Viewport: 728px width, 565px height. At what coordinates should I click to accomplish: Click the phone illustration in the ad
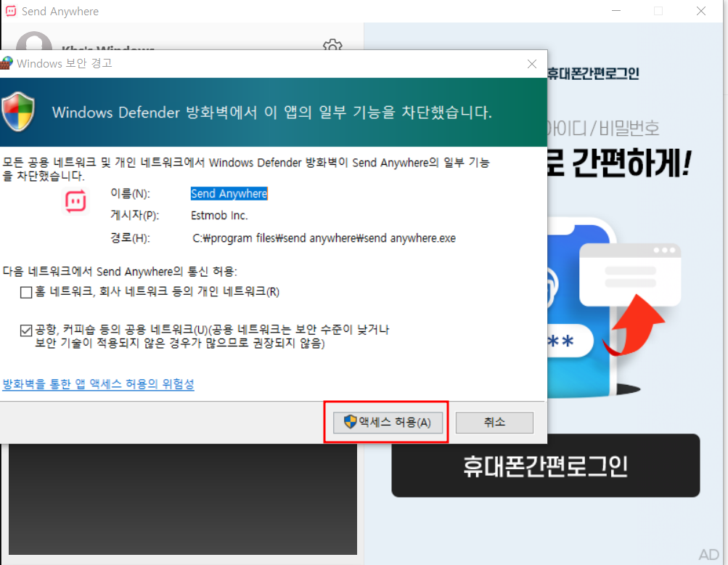coord(583,309)
